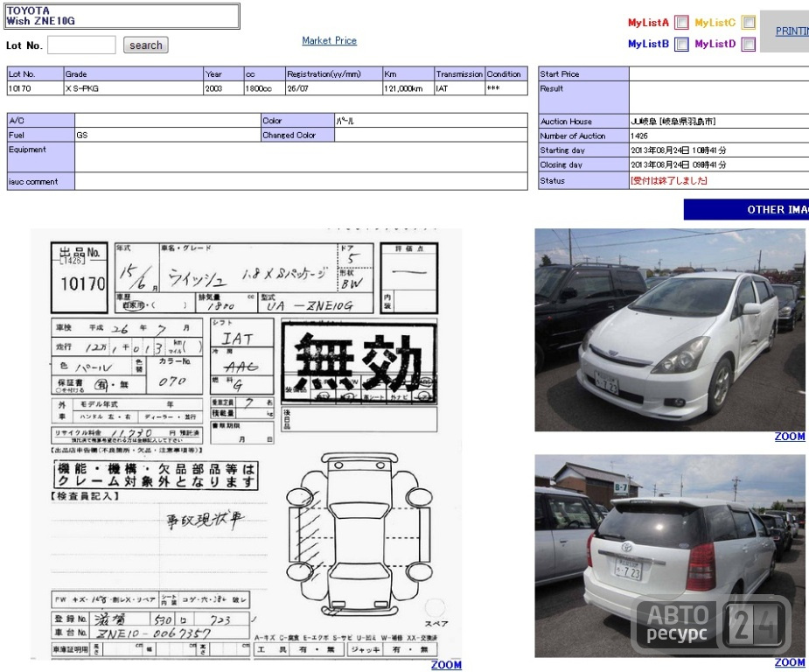Select mileage value 121,000km

point(408,88)
